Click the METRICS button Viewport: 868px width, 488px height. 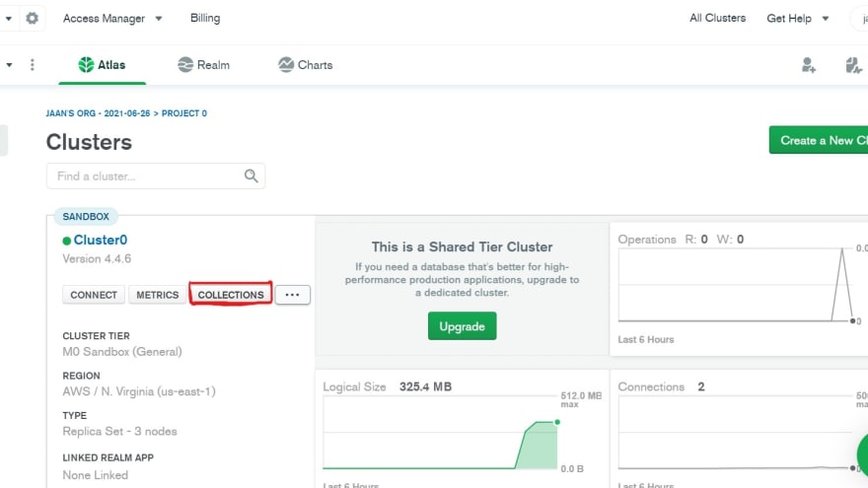point(157,295)
